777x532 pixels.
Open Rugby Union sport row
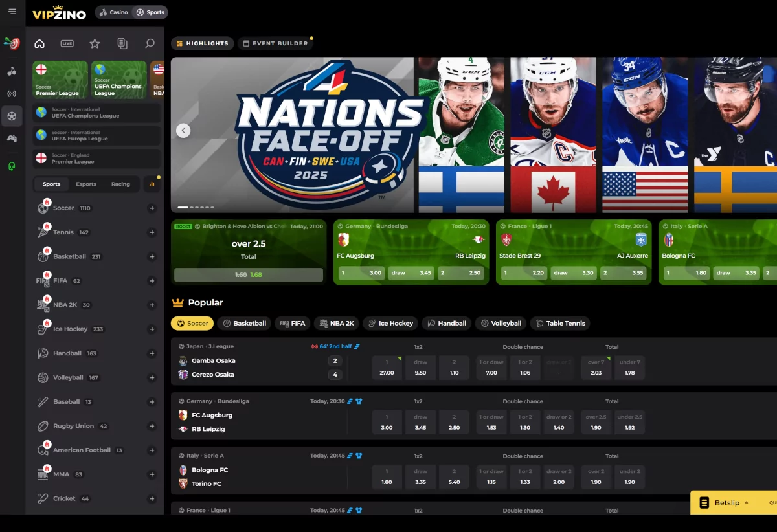96,426
